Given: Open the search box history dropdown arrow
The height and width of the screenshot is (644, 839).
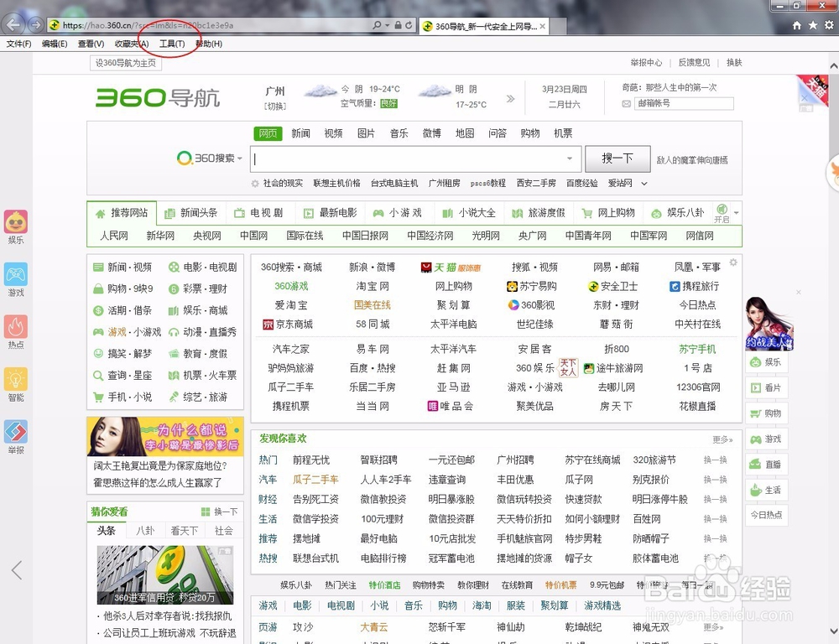Looking at the screenshot, I should pos(570,158).
